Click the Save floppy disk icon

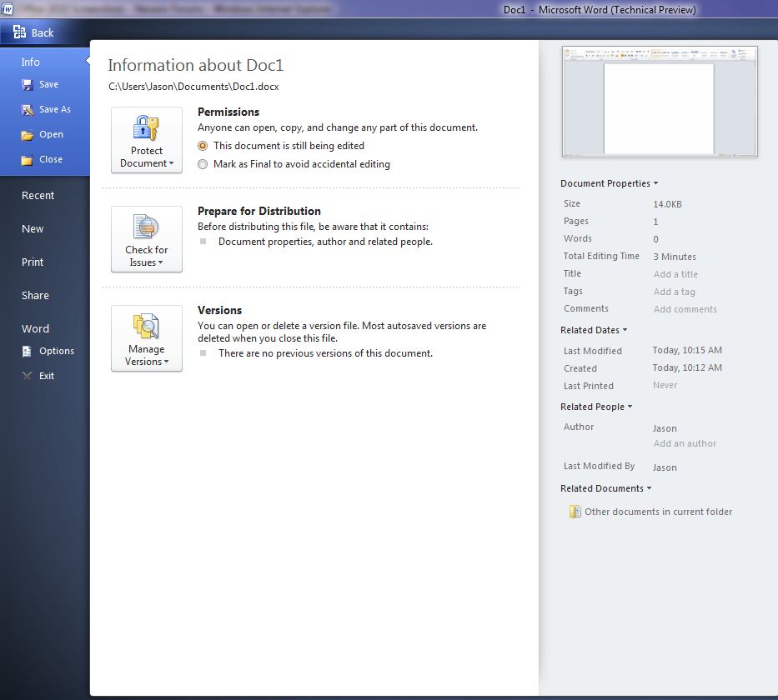click(x=28, y=85)
